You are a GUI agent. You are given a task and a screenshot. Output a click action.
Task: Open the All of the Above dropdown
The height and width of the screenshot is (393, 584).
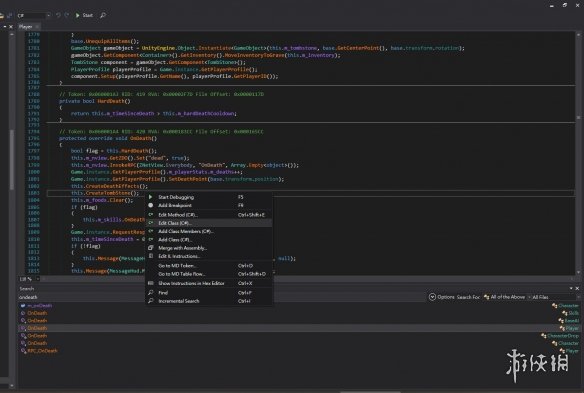pyautogui.click(x=507, y=297)
